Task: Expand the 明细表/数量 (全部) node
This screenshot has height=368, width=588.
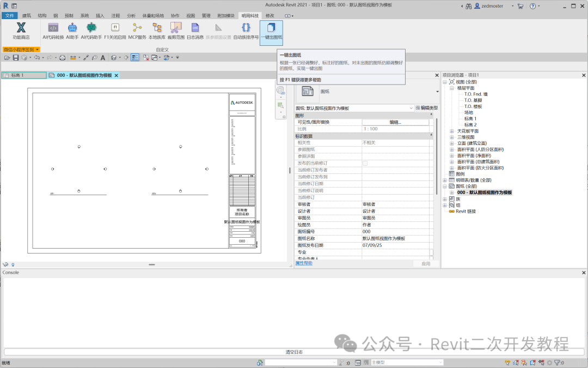Action: pyautogui.click(x=445, y=180)
